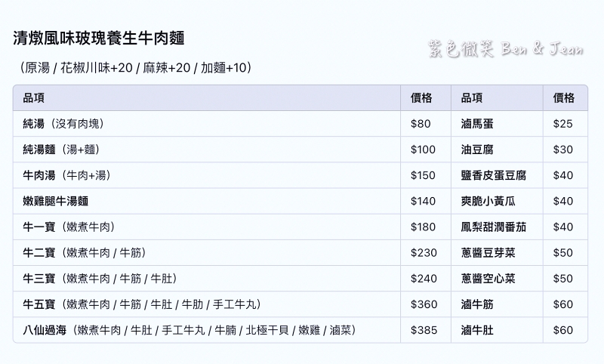Click the 牛肉湯 (牛肉+湯) item
The width and height of the screenshot is (604, 364).
click(x=67, y=175)
